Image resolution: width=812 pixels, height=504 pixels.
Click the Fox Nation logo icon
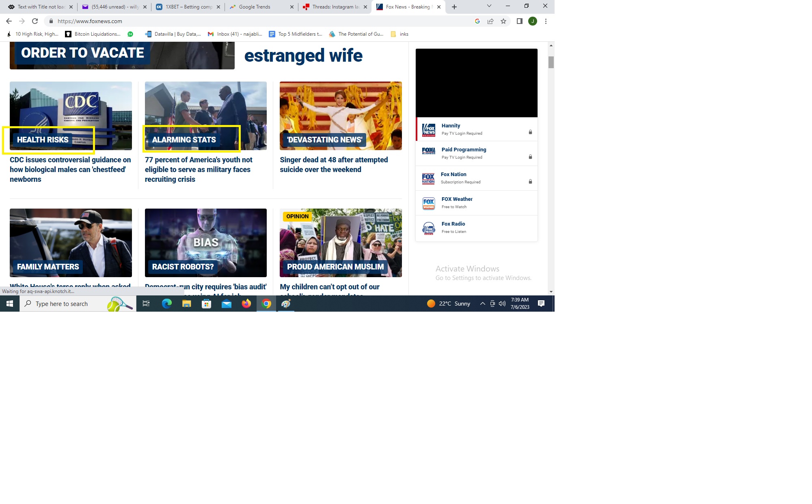pos(428,179)
